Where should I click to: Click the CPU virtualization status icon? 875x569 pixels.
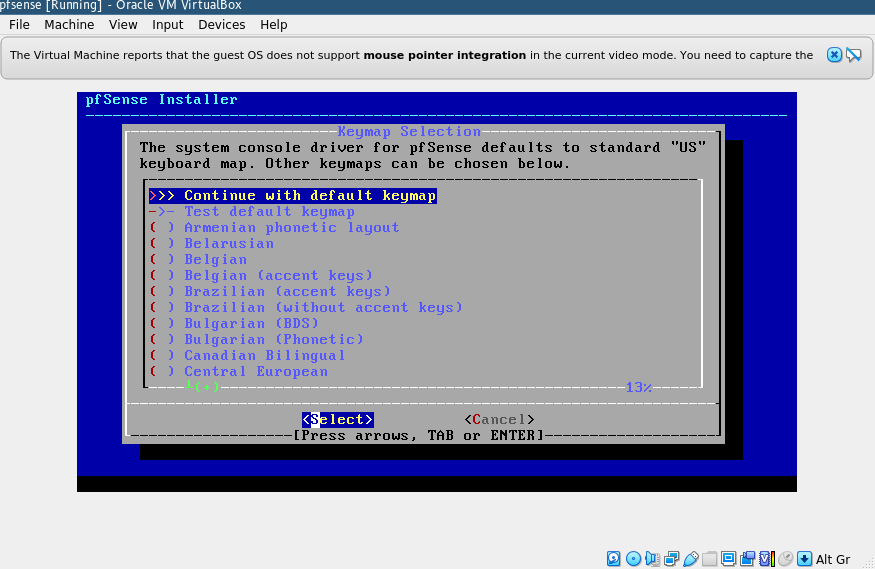[x=767, y=558]
